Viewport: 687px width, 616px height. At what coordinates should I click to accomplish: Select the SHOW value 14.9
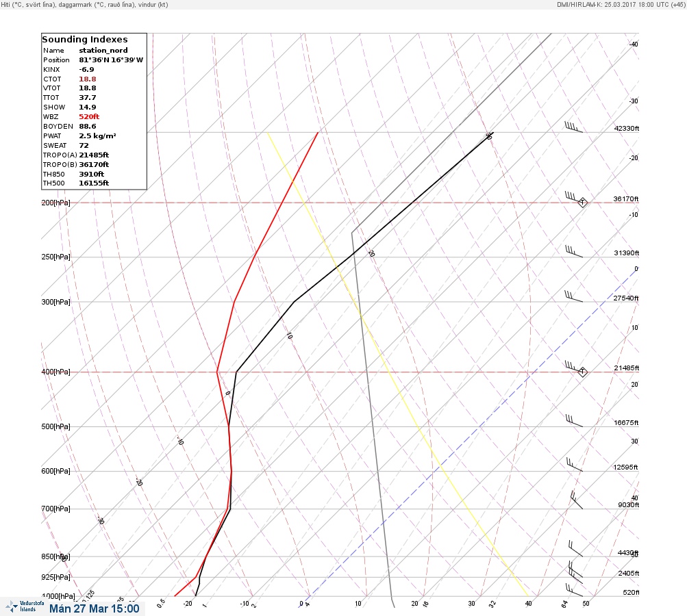tap(88, 107)
